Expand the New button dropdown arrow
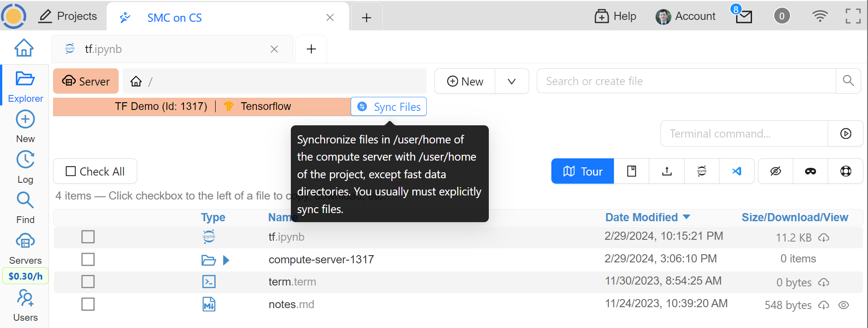 (x=511, y=81)
